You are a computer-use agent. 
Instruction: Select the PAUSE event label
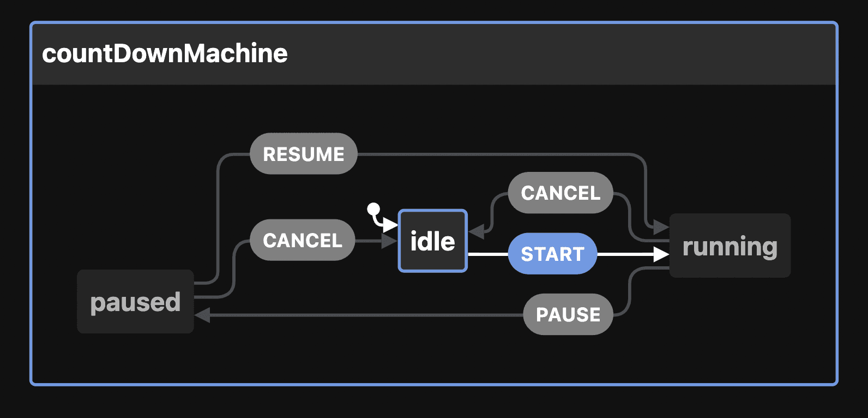click(x=568, y=314)
